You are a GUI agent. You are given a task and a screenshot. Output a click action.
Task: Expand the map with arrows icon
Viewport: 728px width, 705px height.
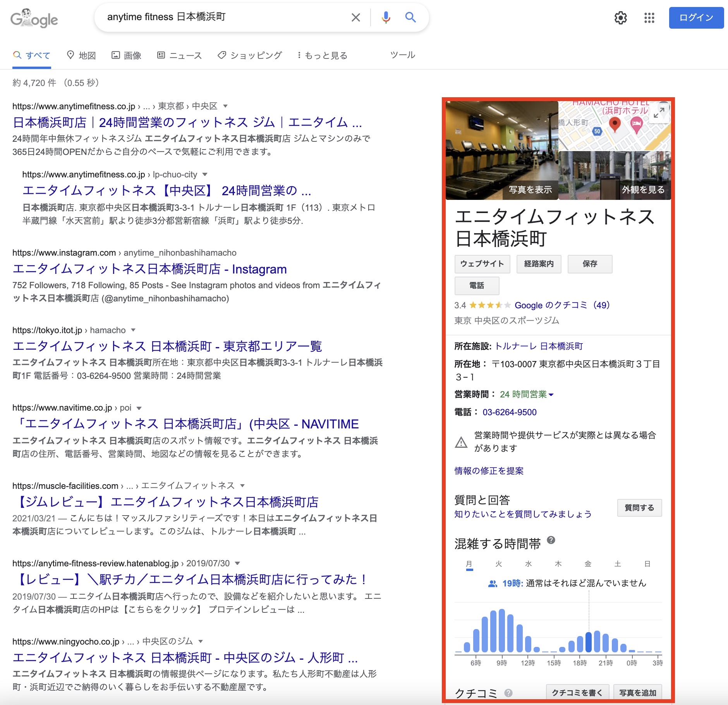(659, 113)
